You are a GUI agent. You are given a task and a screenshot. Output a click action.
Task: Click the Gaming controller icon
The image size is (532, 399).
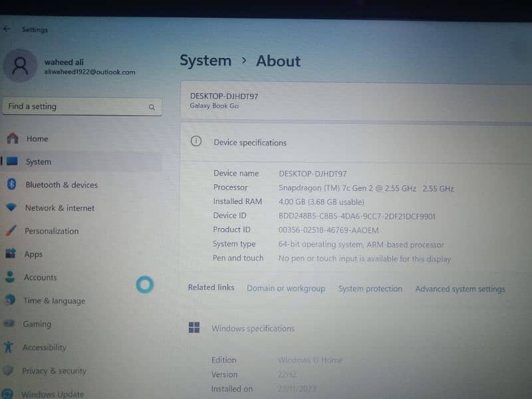pos(9,324)
